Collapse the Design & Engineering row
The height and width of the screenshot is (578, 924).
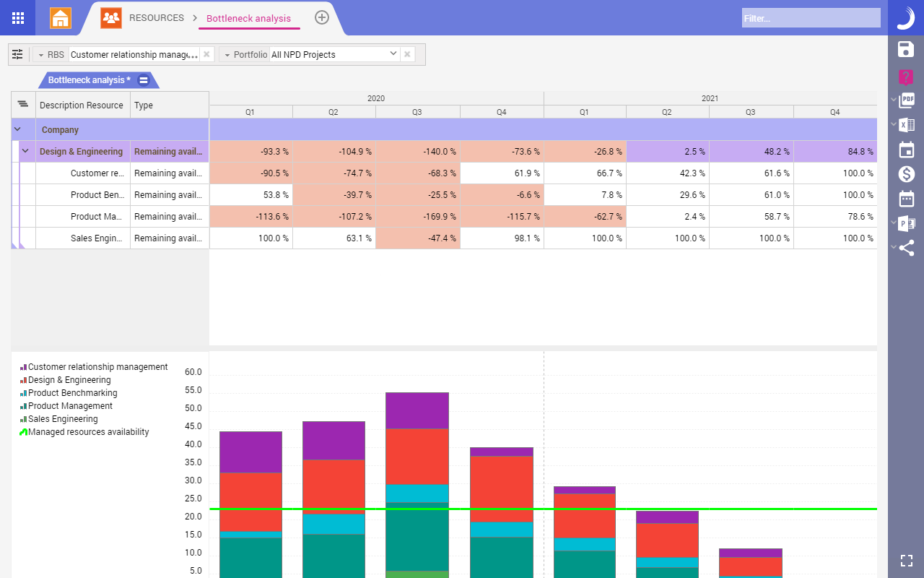25,151
